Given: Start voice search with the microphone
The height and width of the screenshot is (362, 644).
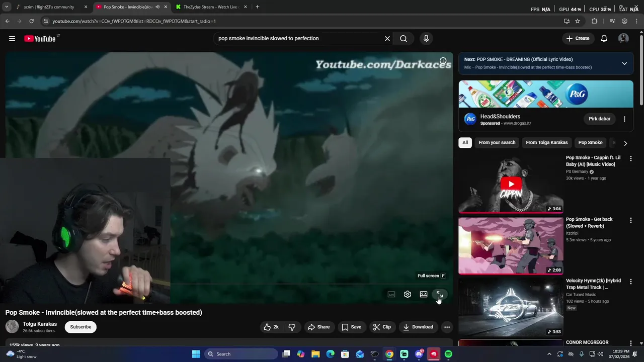Looking at the screenshot, I should coord(426,39).
